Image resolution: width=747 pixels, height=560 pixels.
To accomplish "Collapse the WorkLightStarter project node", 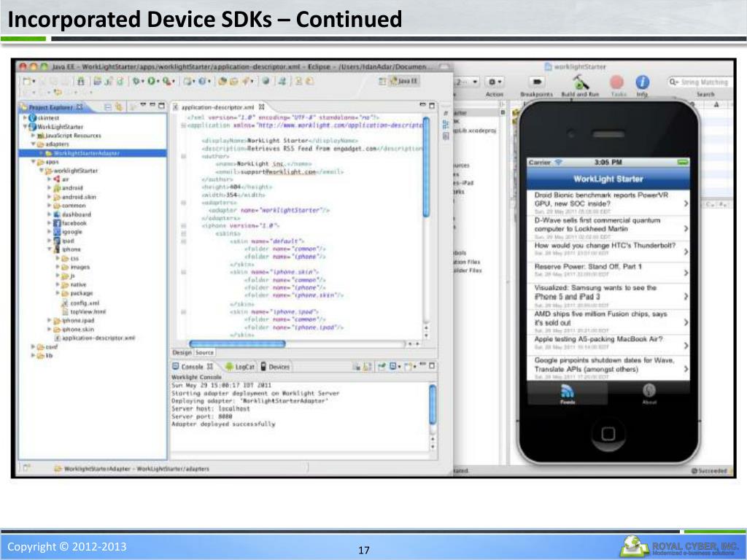I will point(26,126).
